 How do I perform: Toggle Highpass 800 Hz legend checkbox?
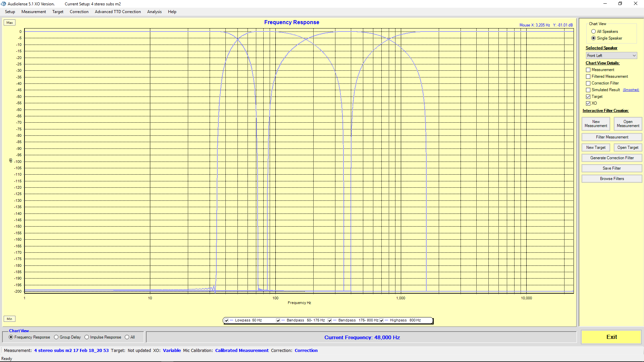pos(381,320)
